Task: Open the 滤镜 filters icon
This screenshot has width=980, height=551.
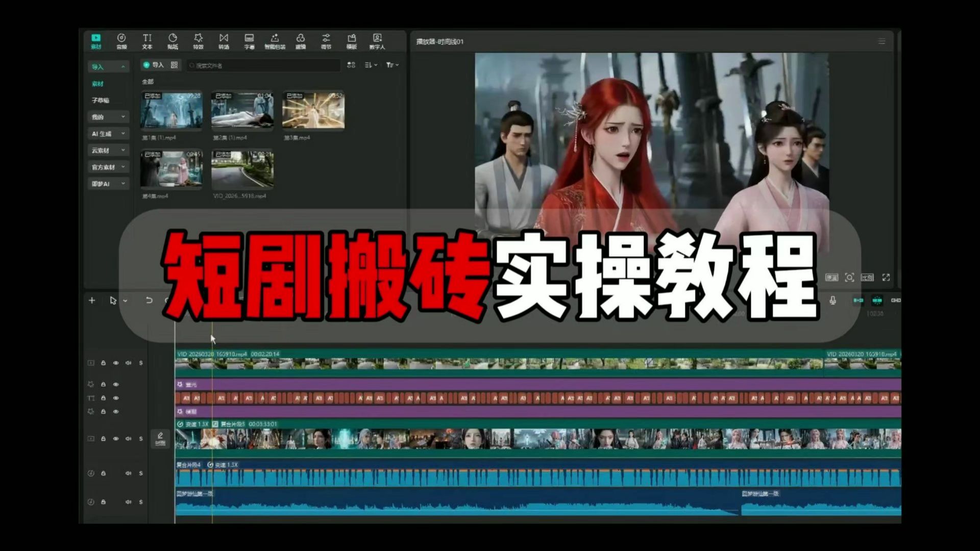Action: point(301,41)
